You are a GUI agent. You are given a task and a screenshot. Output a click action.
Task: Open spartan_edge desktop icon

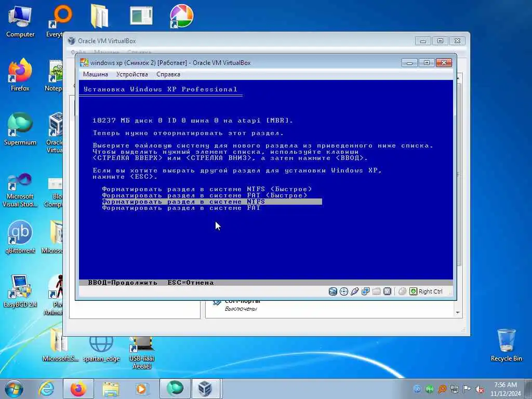(101, 349)
